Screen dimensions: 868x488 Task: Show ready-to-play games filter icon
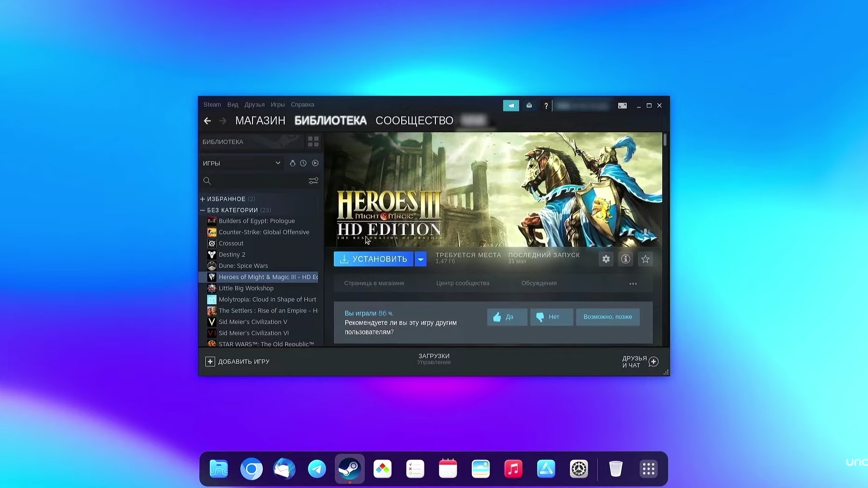[x=315, y=163]
